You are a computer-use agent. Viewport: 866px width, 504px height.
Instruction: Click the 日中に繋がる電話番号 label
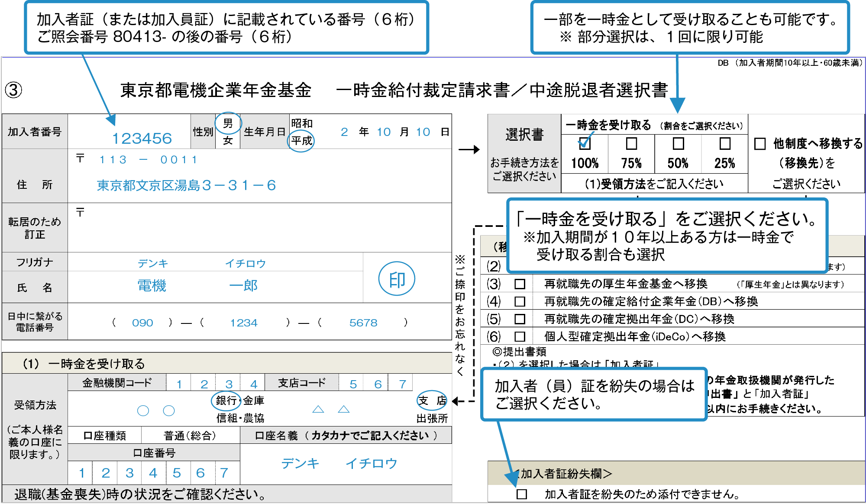[x=35, y=322]
